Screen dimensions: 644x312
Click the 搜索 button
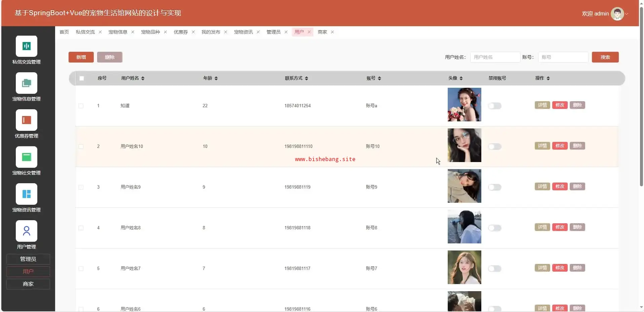(x=605, y=57)
